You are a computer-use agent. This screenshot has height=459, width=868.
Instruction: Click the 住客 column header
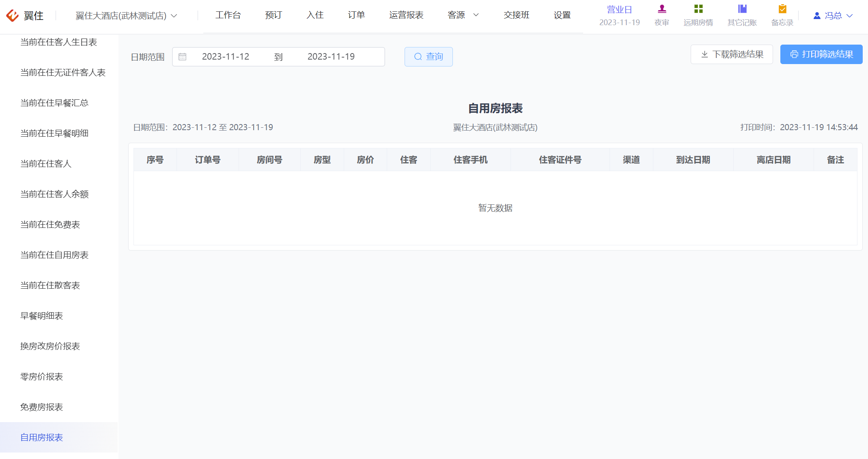coord(409,160)
